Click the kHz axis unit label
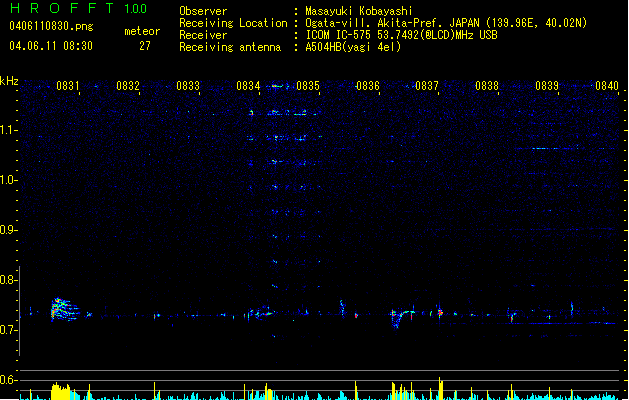Screen dimensions: 629x400 click(9, 81)
